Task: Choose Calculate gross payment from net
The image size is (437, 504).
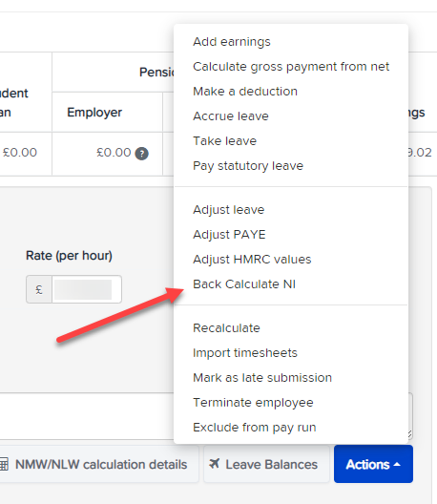Action: point(291,67)
